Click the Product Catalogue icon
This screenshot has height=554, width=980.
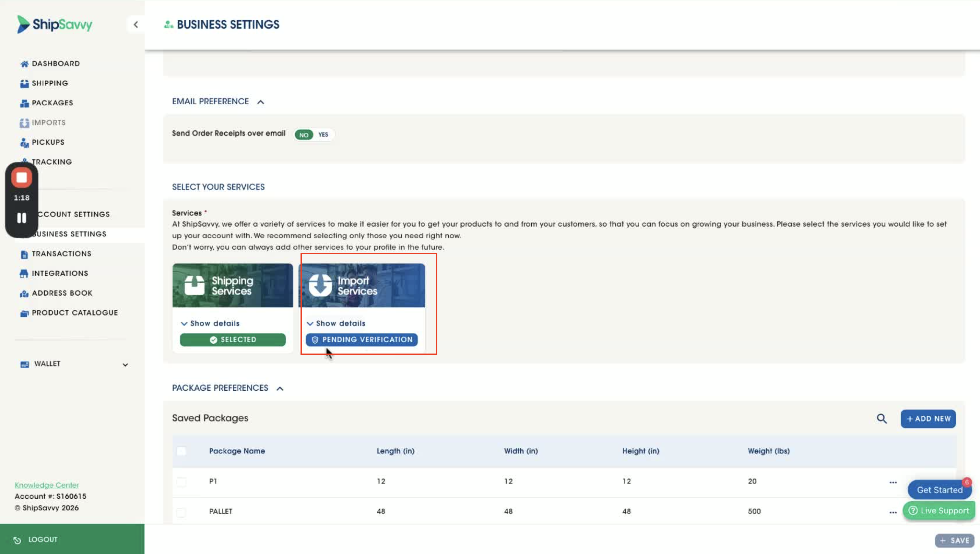pyautogui.click(x=24, y=313)
